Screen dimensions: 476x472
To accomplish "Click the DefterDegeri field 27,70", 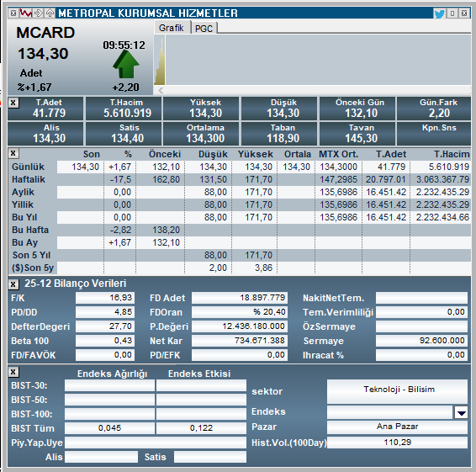I will 105,326.
